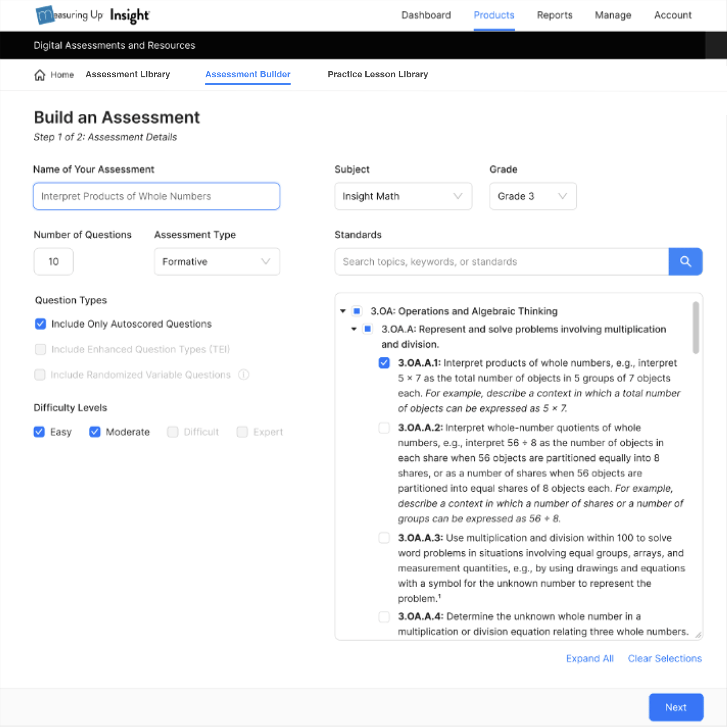Check standard 3.OA.A.2 checkbox

[384, 428]
